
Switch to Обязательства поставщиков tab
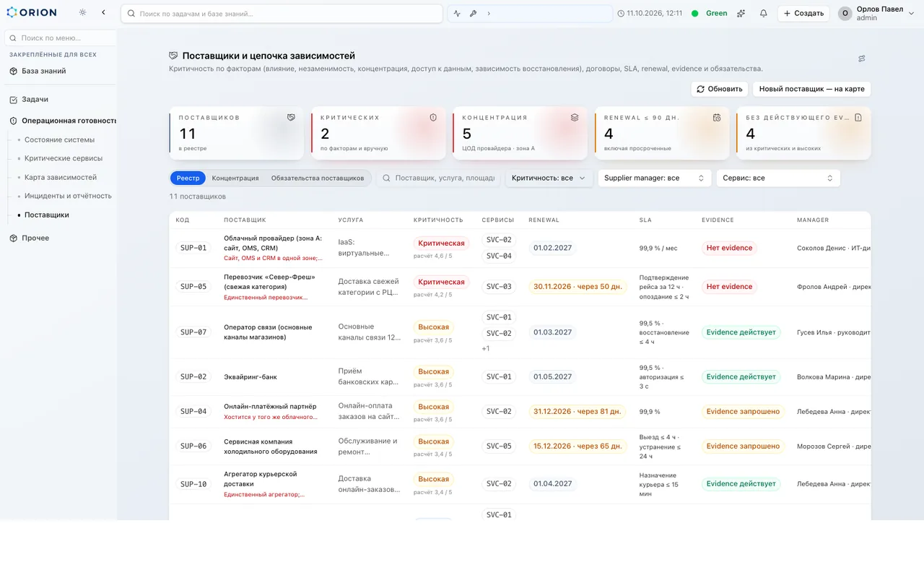[x=318, y=178]
